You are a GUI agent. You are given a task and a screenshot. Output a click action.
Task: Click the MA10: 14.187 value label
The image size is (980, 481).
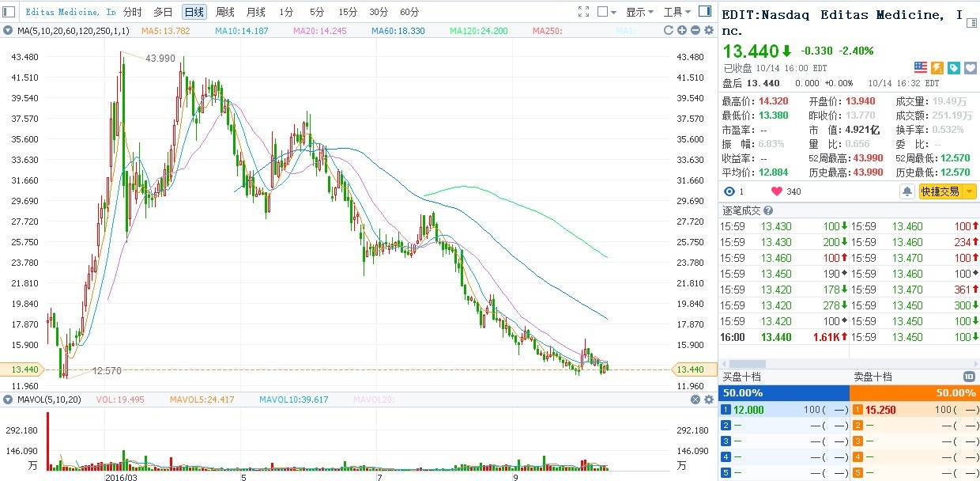(x=242, y=31)
